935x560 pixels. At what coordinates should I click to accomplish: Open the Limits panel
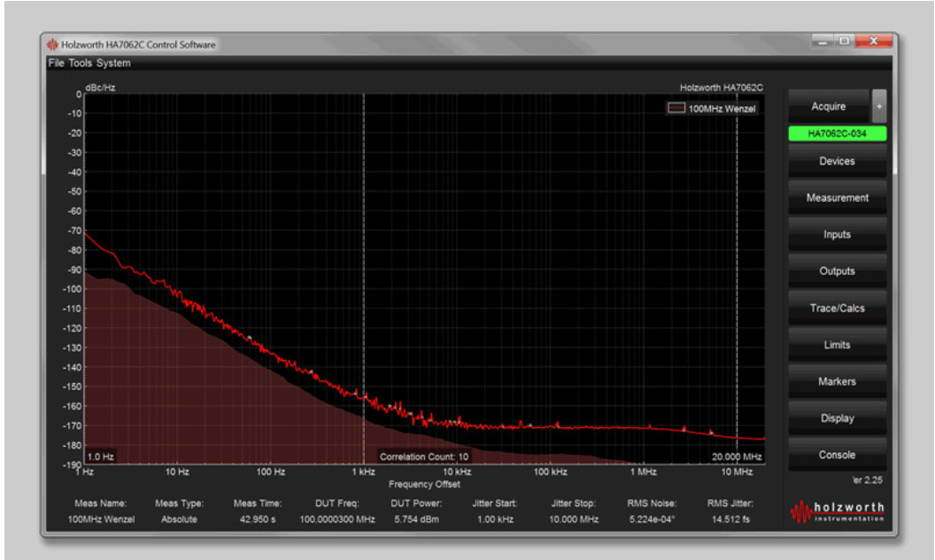click(x=838, y=345)
